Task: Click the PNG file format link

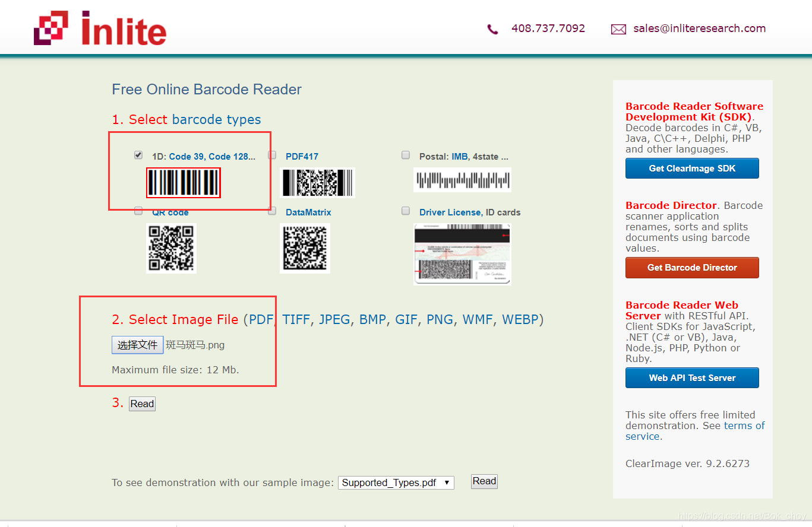Action: (x=440, y=319)
